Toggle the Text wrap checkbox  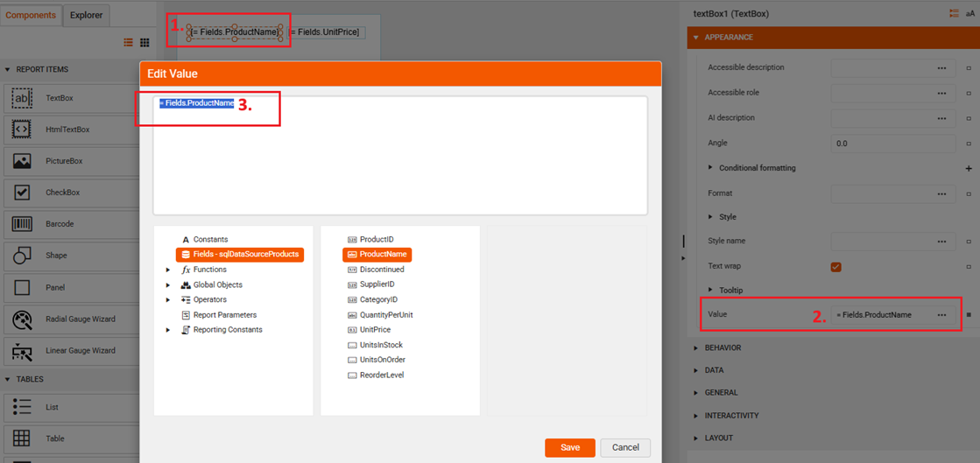835,267
